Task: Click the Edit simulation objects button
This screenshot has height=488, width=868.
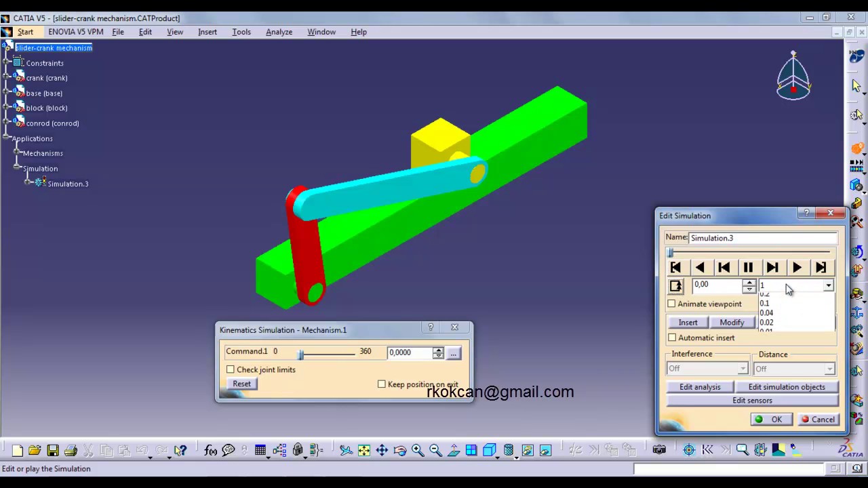Action: point(787,387)
